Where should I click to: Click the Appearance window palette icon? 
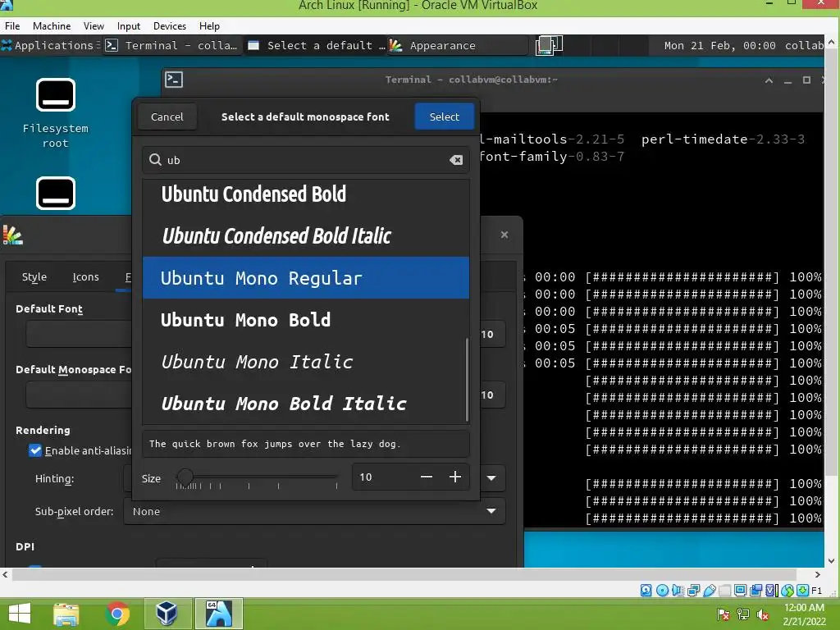(x=12, y=235)
